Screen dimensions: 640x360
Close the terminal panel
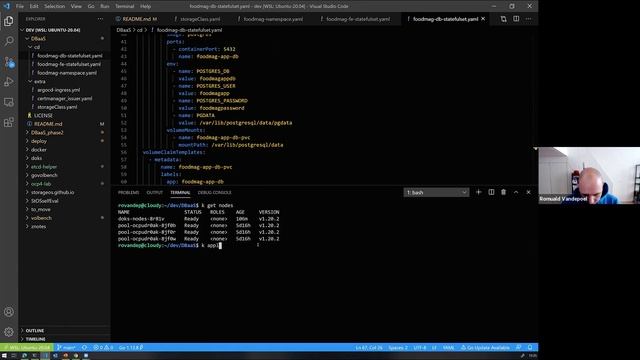coord(528,192)
